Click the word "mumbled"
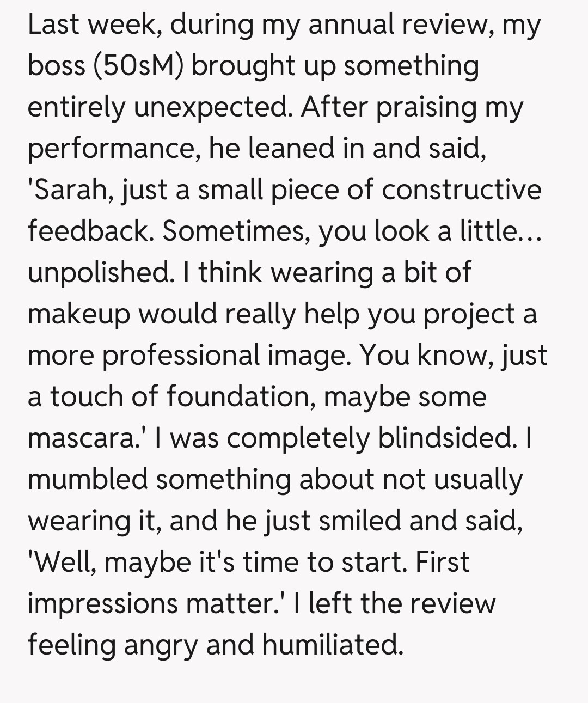 (x=88, y=480)
